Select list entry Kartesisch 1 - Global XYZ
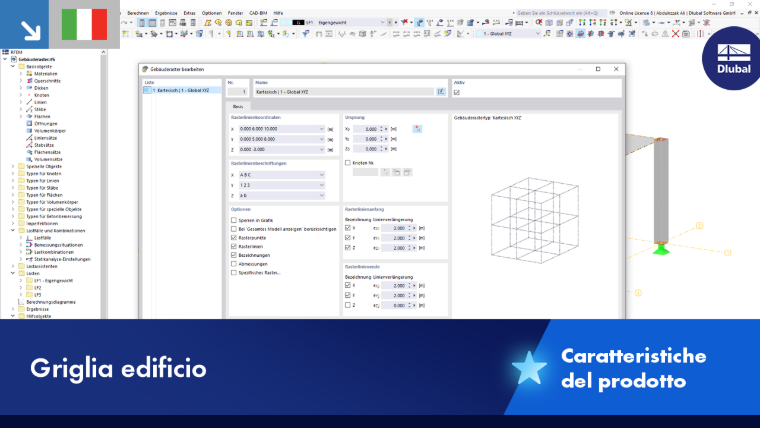760x428 pixels. pyautogui.click(x=182, y=91)
